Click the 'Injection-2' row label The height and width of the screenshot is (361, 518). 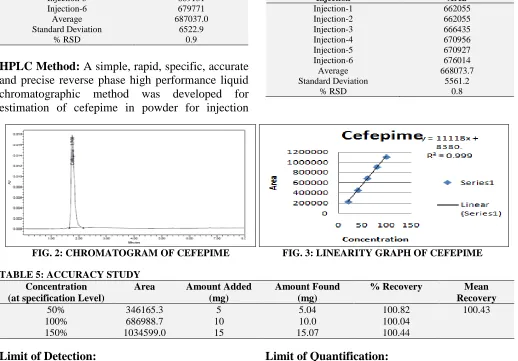coord(333,19)
